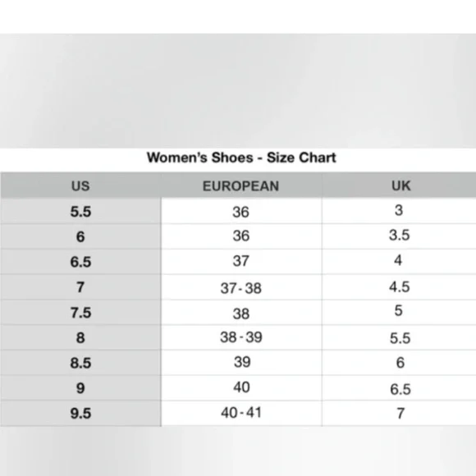Click the Women's Shoes - Size Chart title

pos(241,158)
